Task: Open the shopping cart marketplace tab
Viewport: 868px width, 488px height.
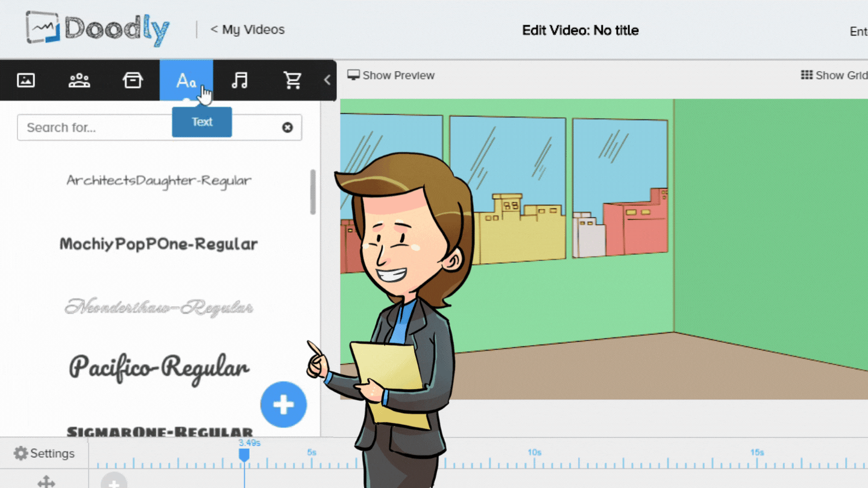Action: click(x=292, y=80)
